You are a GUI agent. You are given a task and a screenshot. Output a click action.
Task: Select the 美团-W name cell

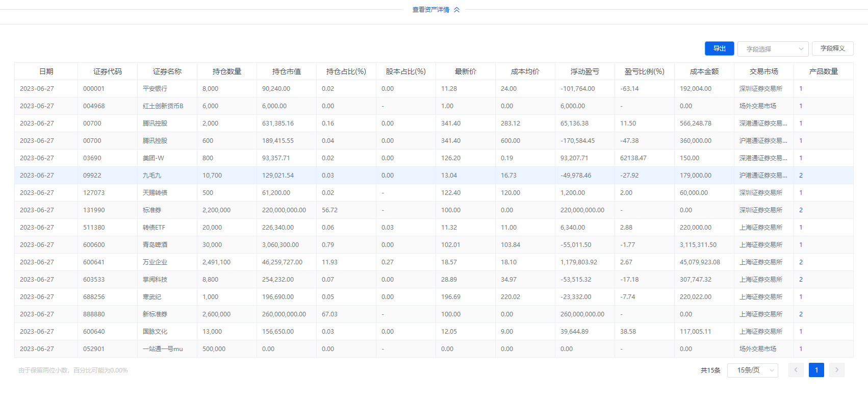tap(167, 158)
